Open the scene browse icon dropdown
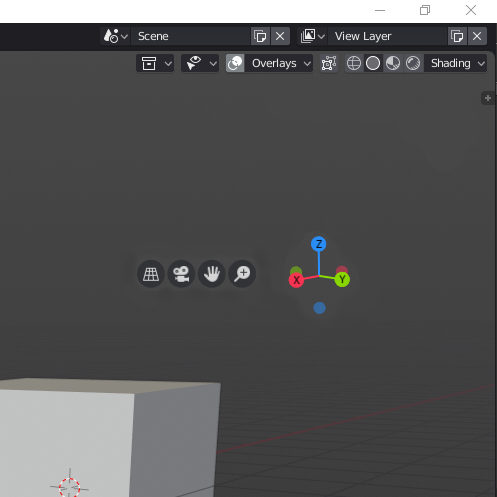 (115, 36)
